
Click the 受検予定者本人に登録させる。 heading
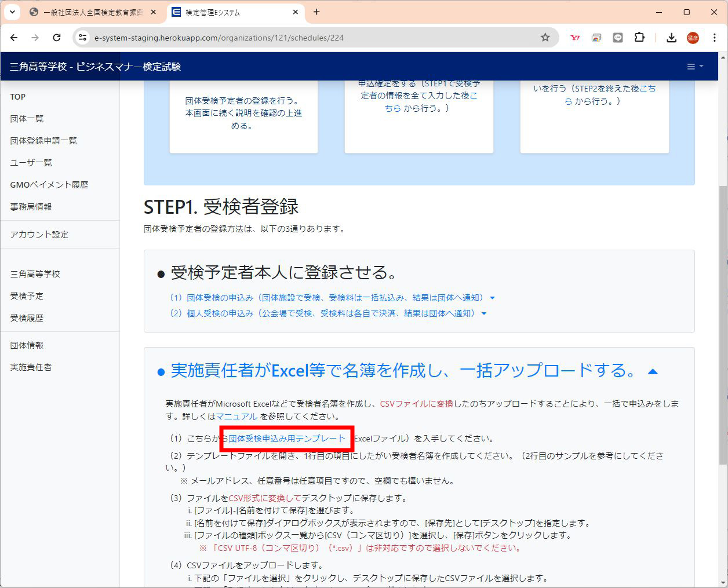284,272
